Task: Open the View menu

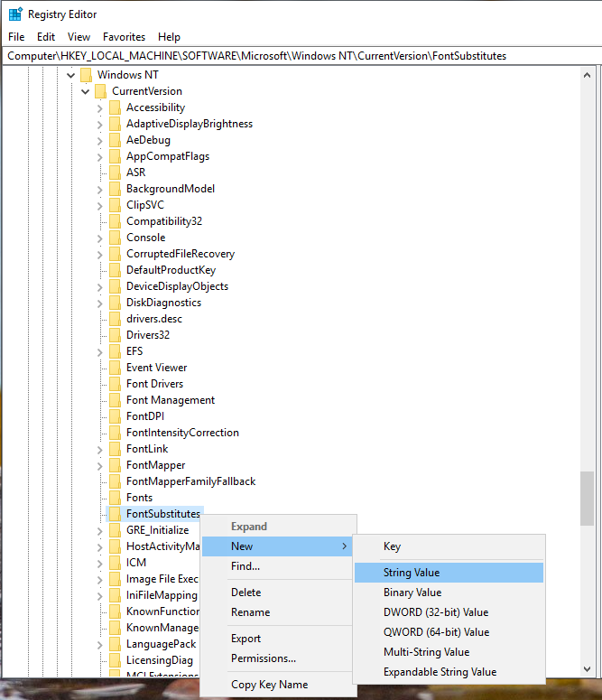Action: click(79, 37)
